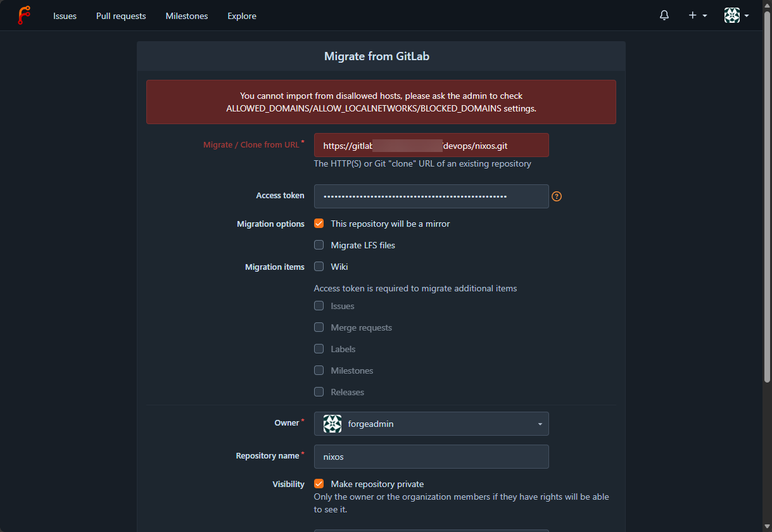Viewport: 772px width, 532px height.
Task: Open Milestones in the navbar
Action: click(x=187, y=16)
